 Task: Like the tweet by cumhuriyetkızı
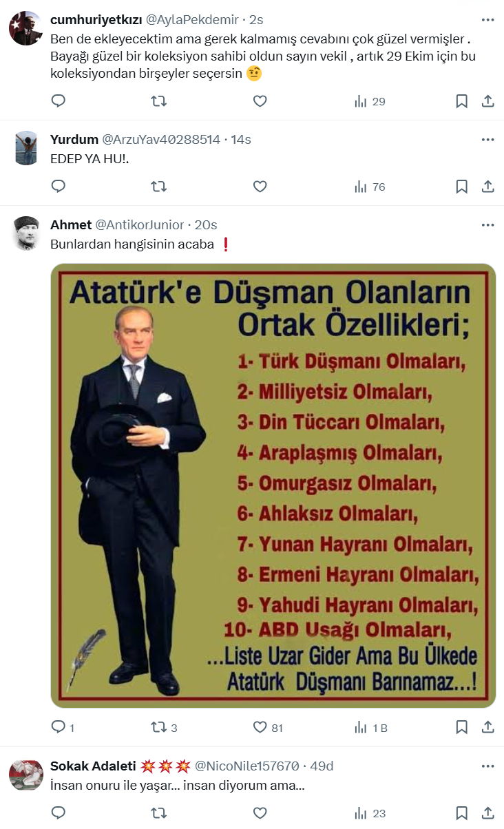point(260,101)
